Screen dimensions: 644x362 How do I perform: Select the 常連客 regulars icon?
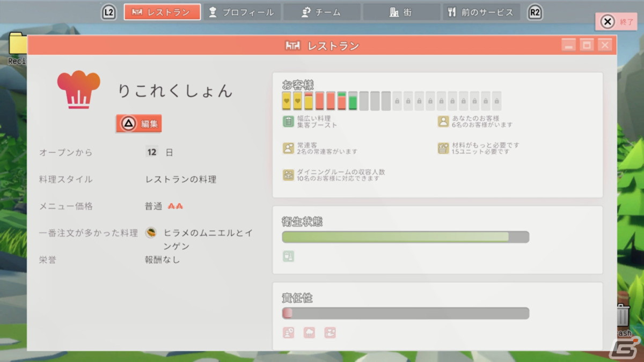pyautogui.click(x=288, y=149)
